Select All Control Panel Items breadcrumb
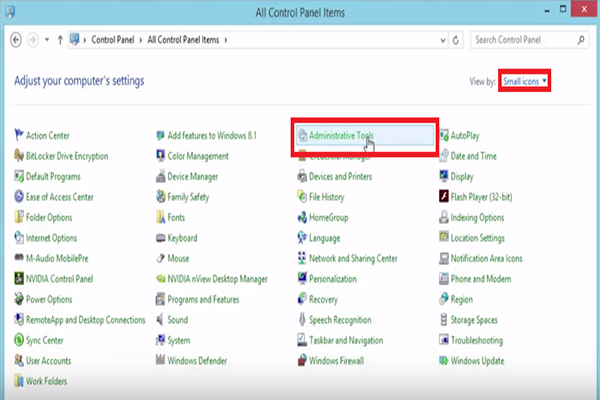 (183, 40)
